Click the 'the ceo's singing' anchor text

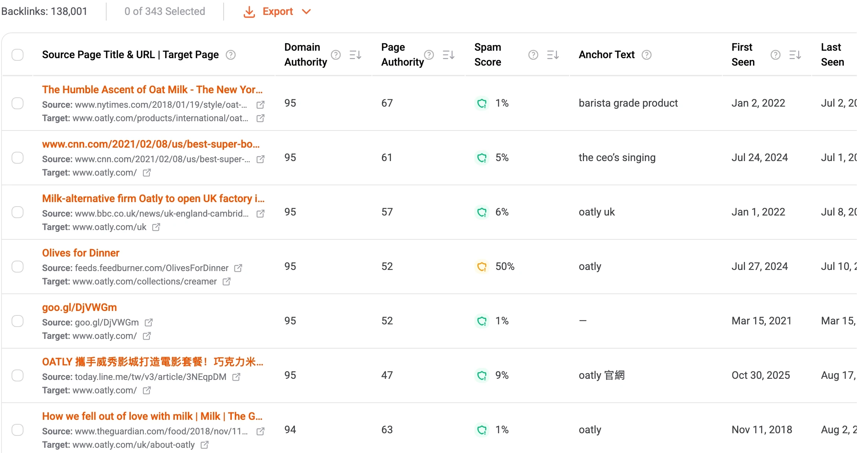(617, 158)
